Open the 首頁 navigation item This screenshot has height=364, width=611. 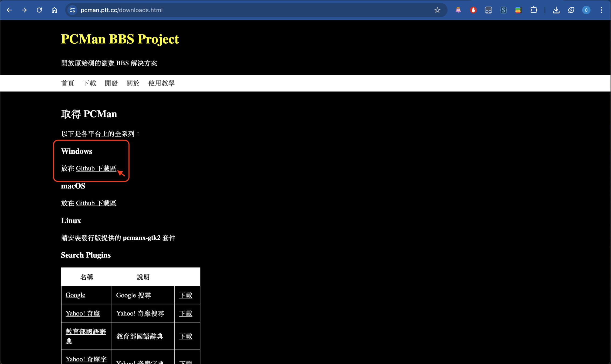coord(67,83)
